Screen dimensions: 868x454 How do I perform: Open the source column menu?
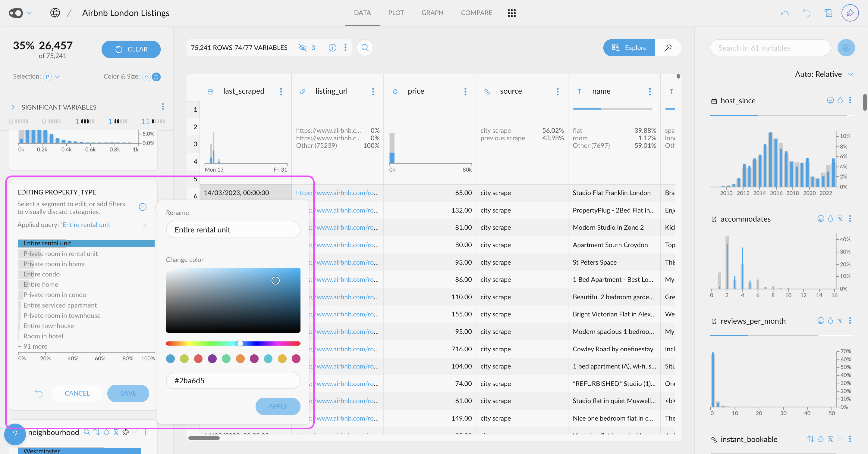[x=558, y=92]
